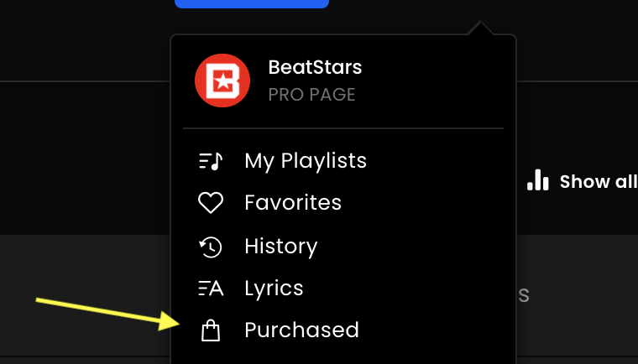This screenshot has height=364, width=638.
Task: Click the bar chart icon near Show all
Action: tap(537, 179)
